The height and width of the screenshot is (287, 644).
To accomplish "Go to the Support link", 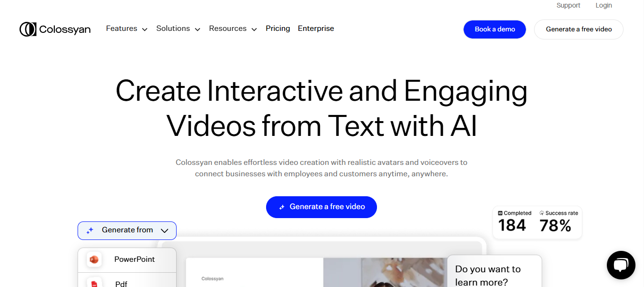I will 568,5.
